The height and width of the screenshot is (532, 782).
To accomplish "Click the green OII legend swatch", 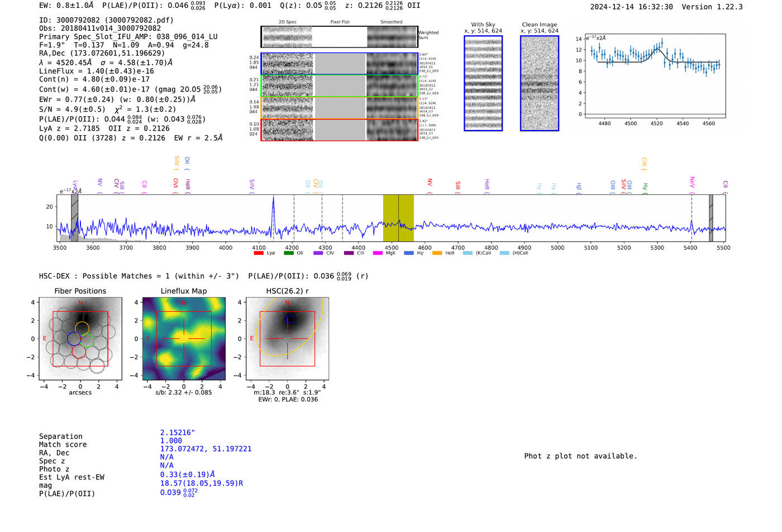I will click(288, 253).
